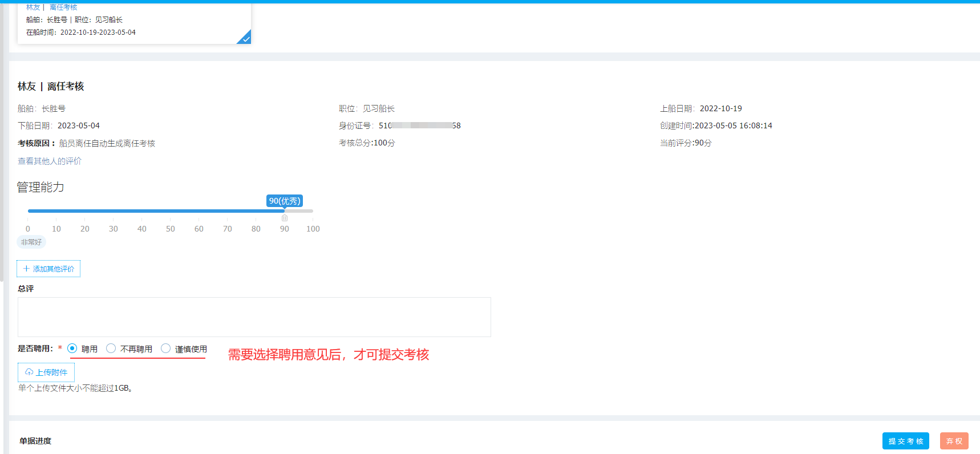980x454 pixels.
Task: Click the 管理能力 slider track at 50
Action: [171, 211]
